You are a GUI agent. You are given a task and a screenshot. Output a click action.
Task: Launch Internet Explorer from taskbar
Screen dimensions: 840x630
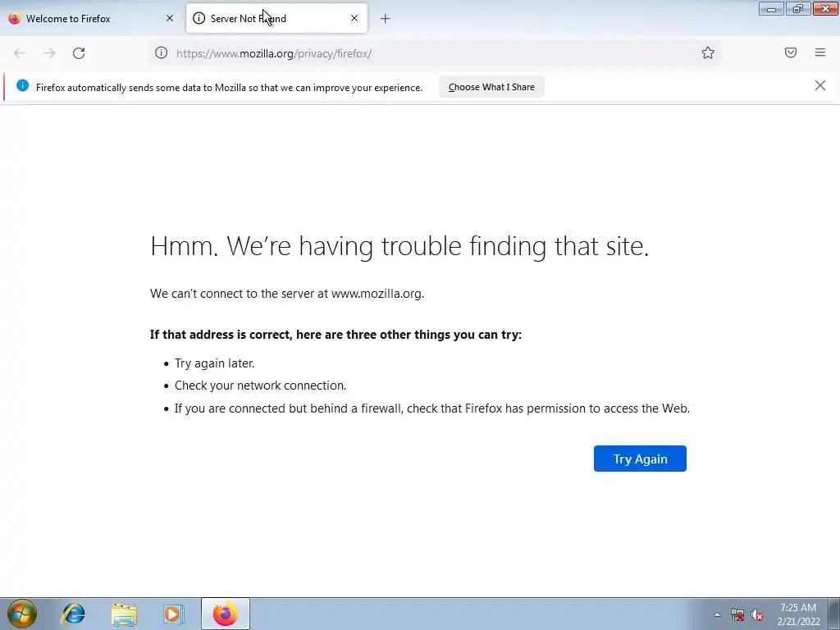pos(73,614)
